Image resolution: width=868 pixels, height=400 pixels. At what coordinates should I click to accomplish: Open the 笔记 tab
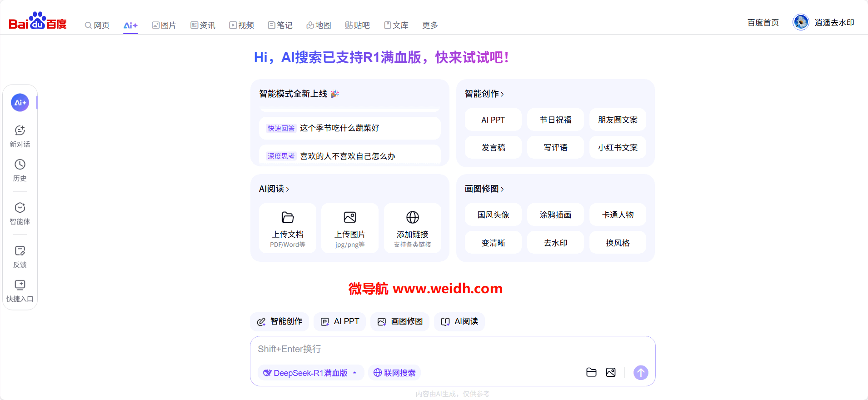280,25
